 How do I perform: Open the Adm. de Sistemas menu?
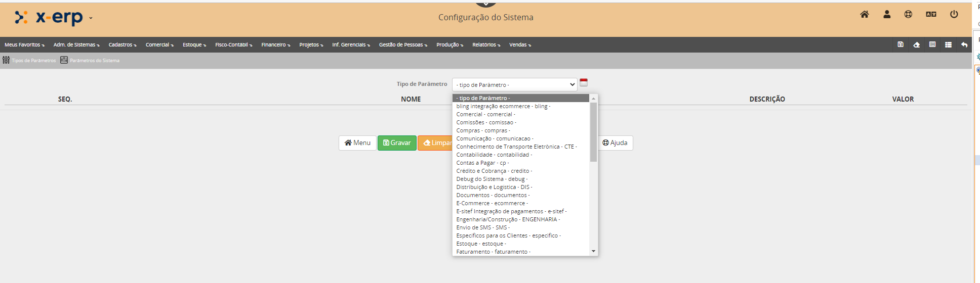(76, 45)
